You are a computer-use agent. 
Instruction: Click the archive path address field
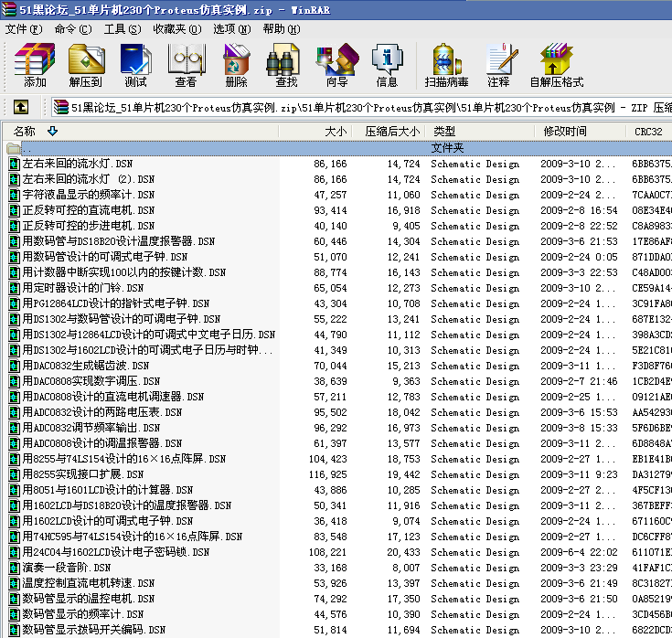(361, 107)
